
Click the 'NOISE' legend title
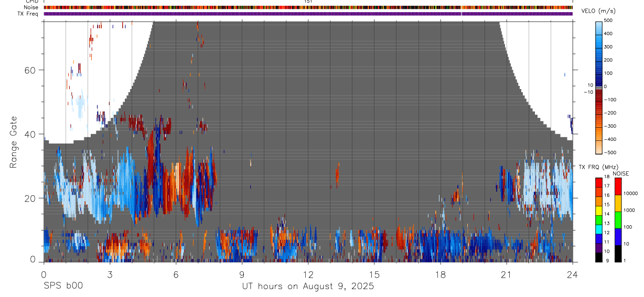(620, 173)
